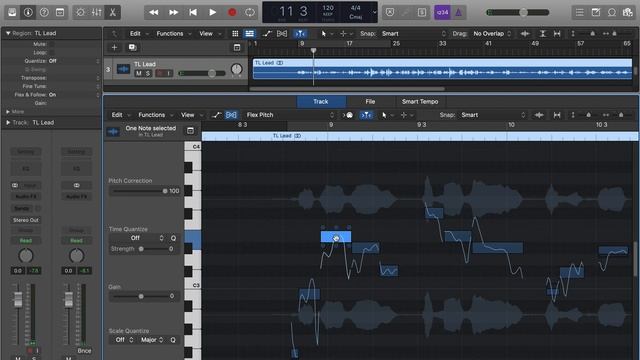The width and height of the screenshot is (640, 360).
Task: Click the Stereo Out output slot
Action: (26, 220)
